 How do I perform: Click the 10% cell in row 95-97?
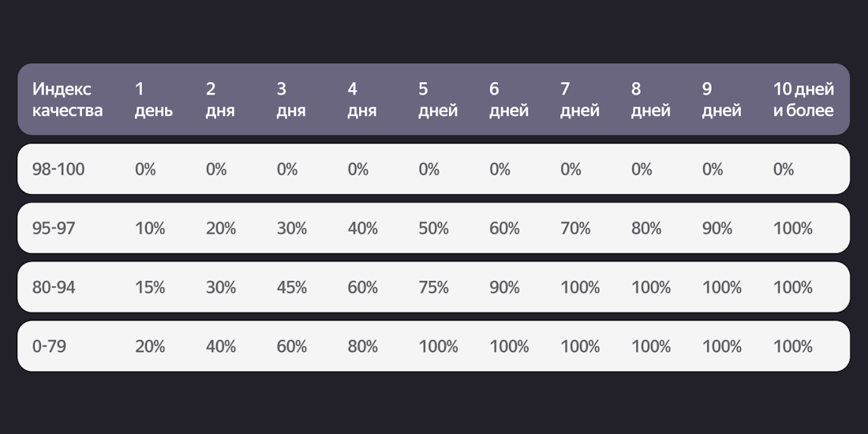(x=150, y=228)
